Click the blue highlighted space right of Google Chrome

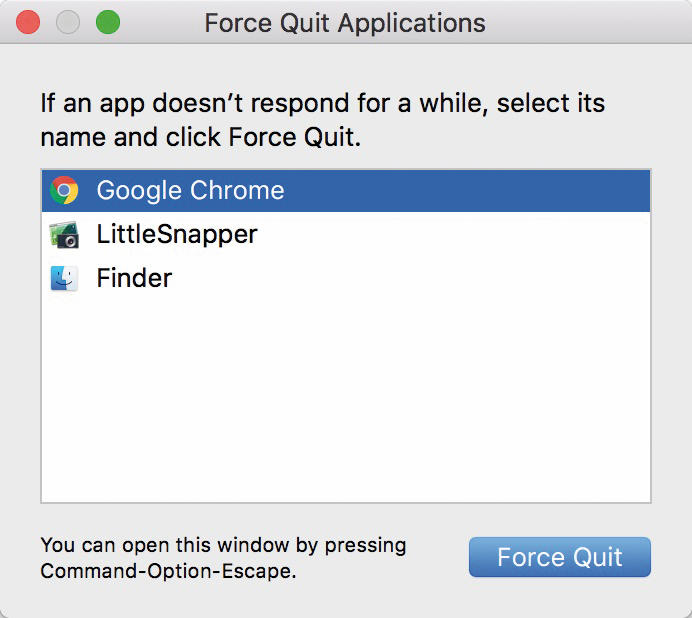coord(467,191)
